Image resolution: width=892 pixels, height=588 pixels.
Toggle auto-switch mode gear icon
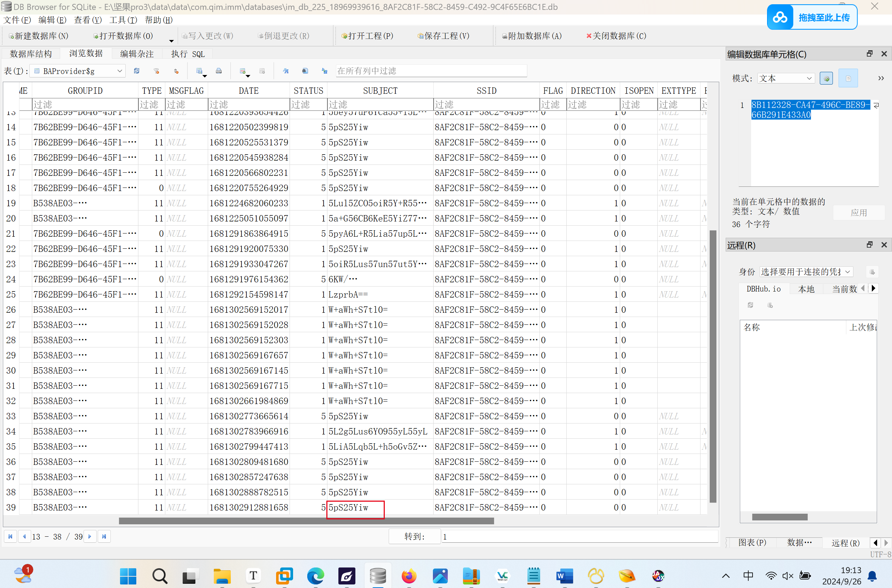[827, 79]
